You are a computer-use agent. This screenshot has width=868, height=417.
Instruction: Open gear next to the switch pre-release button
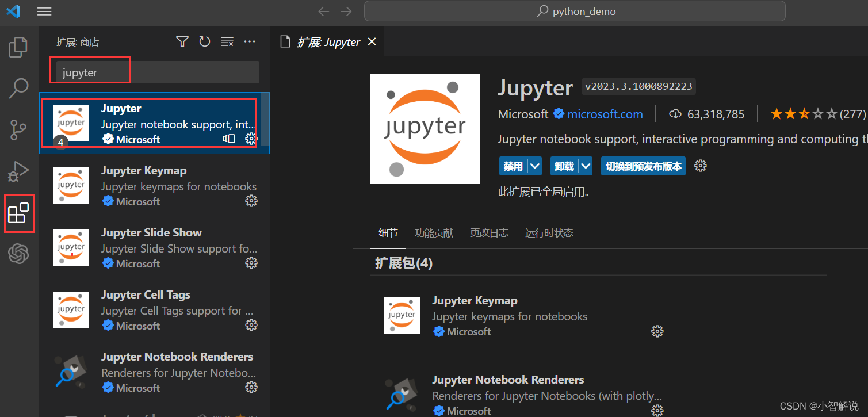700,166
